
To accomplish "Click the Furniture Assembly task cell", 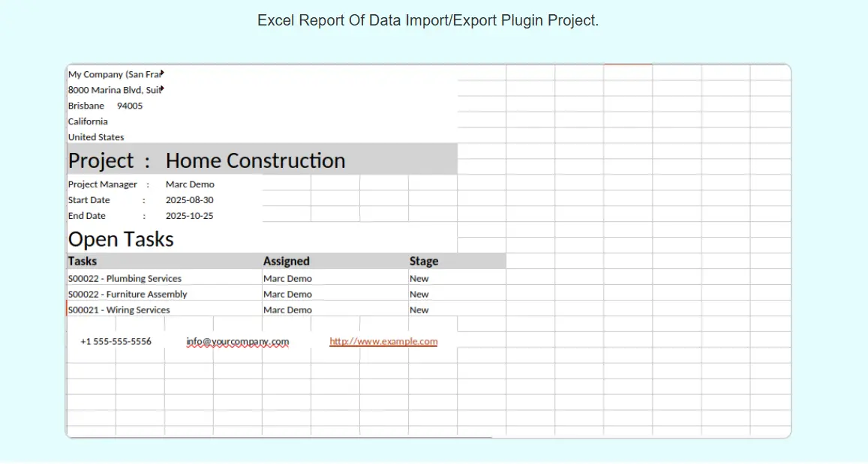I will click(128, 295).
